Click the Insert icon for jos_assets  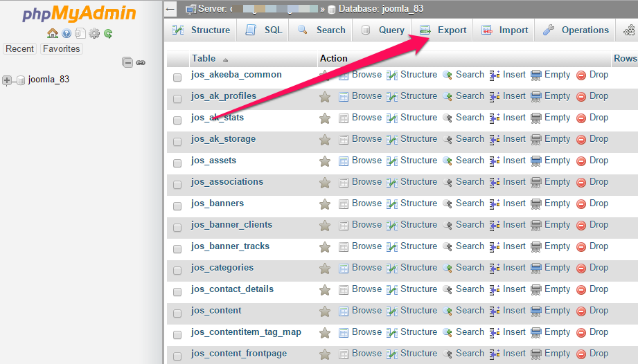tap(495, 161)
